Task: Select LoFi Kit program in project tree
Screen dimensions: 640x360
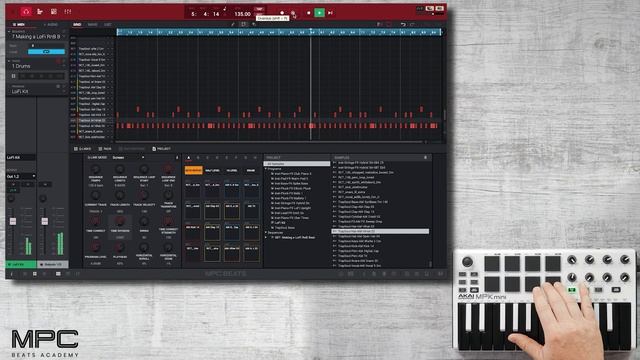Action: tap(280, 222)
